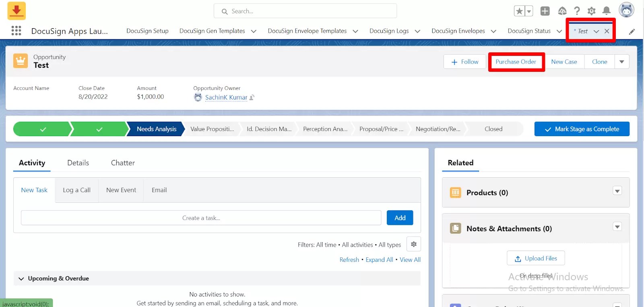The height and width of the screenshot is (307, 644).
Task: Open the DocuSign Logs tab
Action: 389,31
